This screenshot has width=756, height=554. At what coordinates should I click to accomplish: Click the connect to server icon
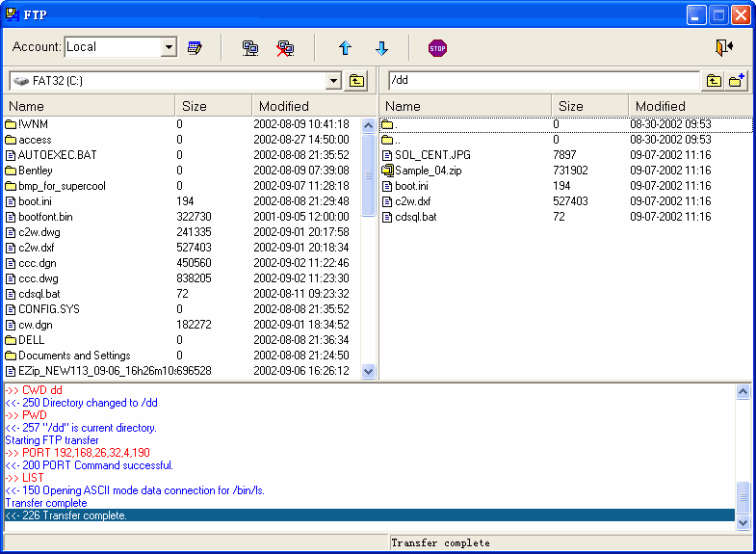click(x=250, y=47)
